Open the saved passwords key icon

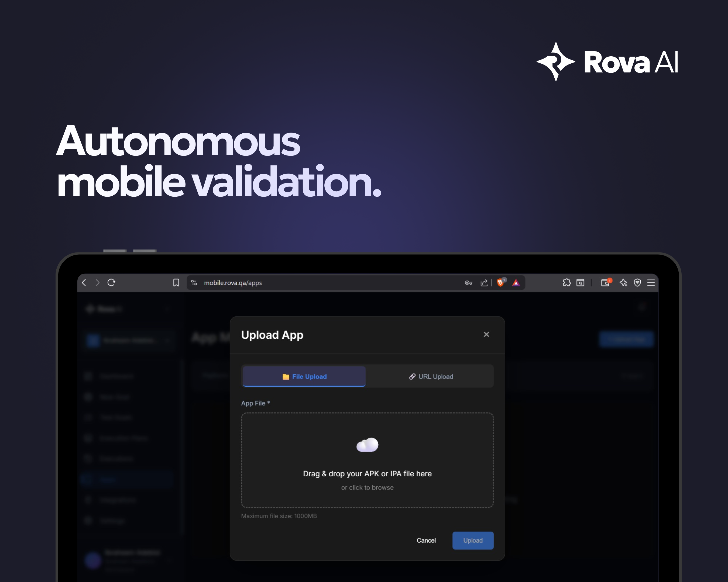click(x=469, y=283)
